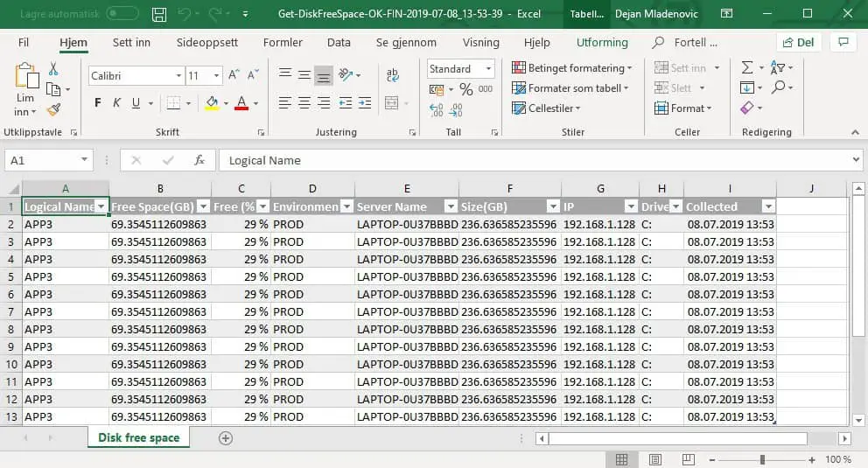This screenshot has height=468, width=868.
Task: Open the Data ribbon tab
Action: (x=339, y=43)
